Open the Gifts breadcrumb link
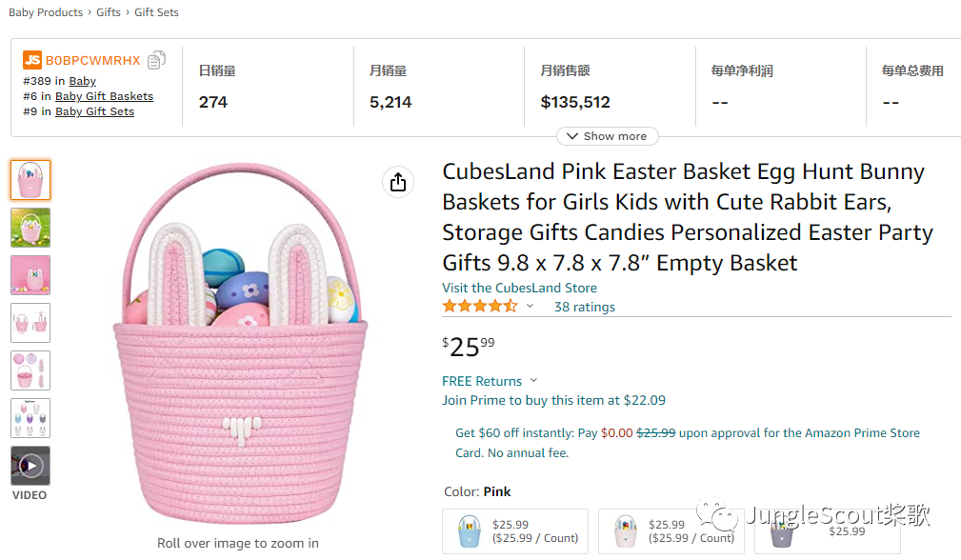Screen dimensions: 961x560 109,12
